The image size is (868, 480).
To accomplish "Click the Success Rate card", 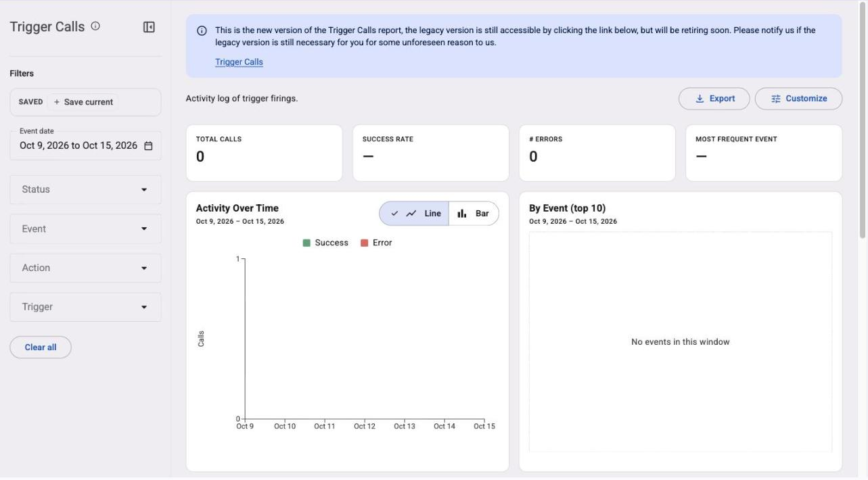I will (x=431, y=153).
